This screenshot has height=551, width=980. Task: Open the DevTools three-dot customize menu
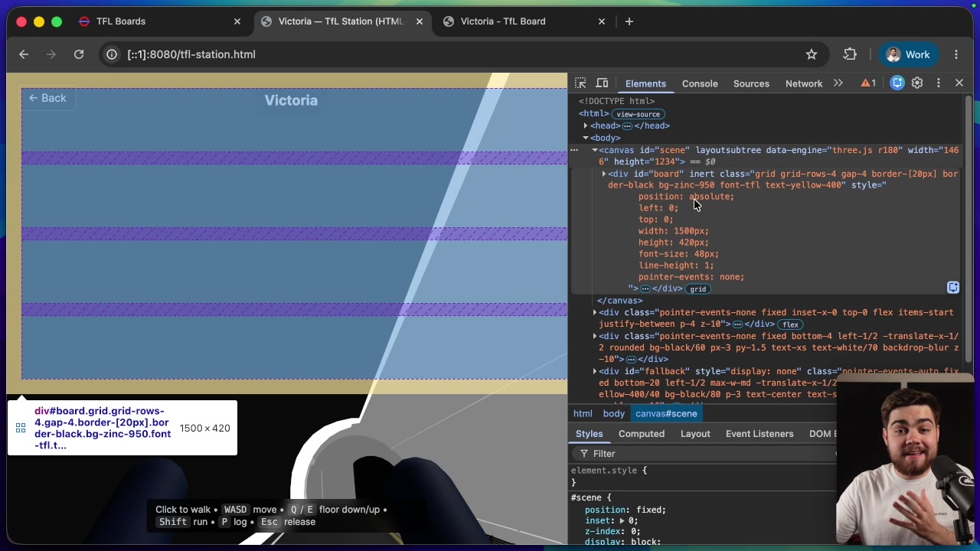coord(939,83)
